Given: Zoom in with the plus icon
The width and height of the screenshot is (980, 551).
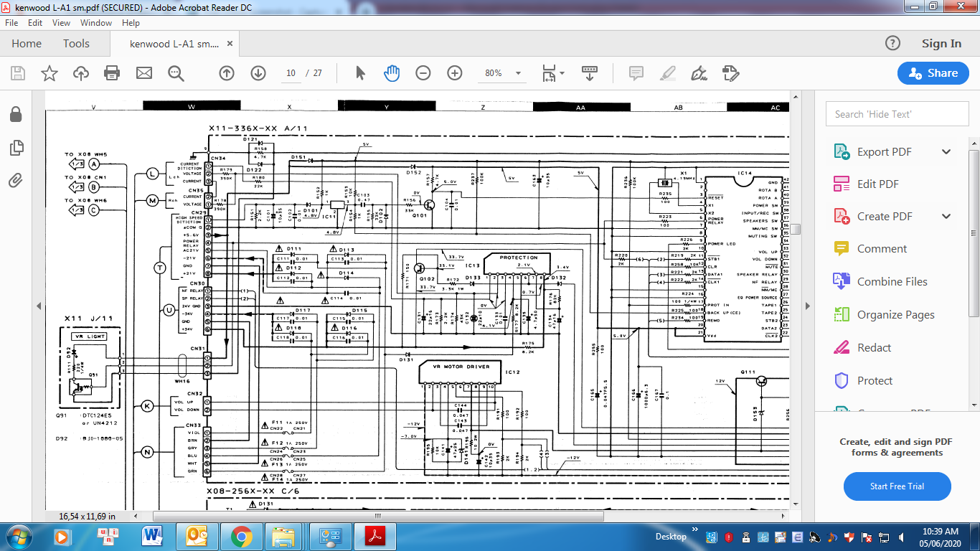Looking at the screenshot, I should pos(455,73).
